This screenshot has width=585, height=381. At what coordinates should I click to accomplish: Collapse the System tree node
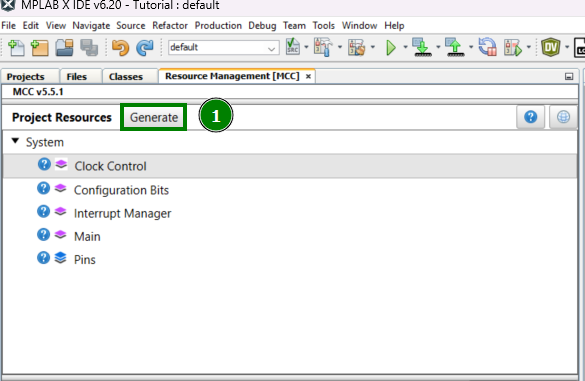[15, 141]
